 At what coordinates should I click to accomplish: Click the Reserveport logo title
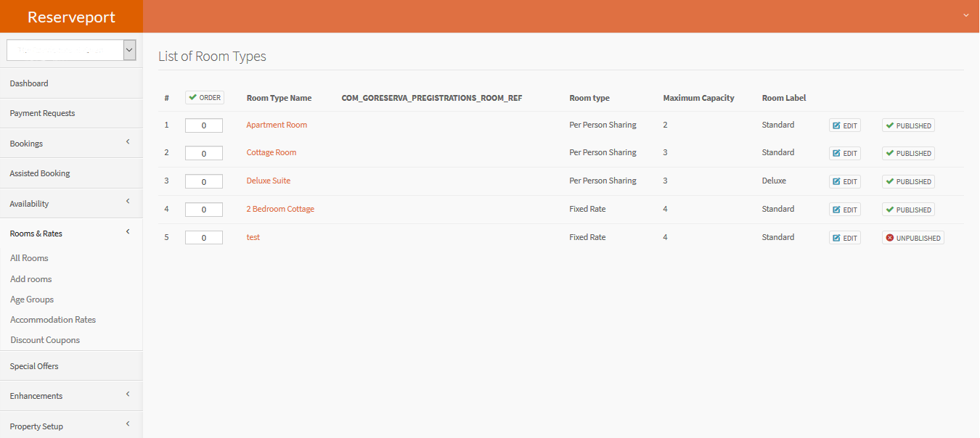[71, 17]
